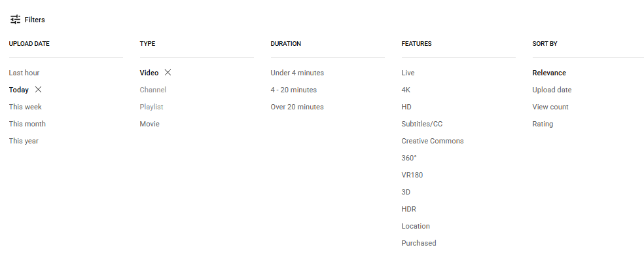
Task: Select Movie type filter
Action: (x=149, y=124)
